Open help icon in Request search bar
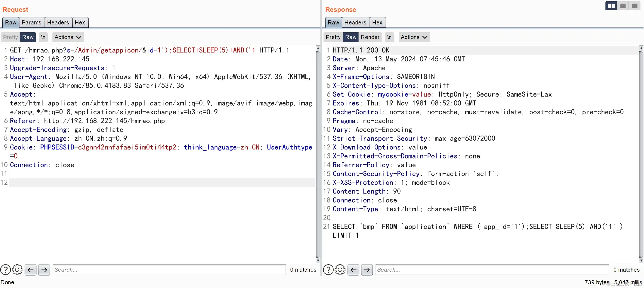The height and width of the screenshot is (288, 644). [6, 270]
